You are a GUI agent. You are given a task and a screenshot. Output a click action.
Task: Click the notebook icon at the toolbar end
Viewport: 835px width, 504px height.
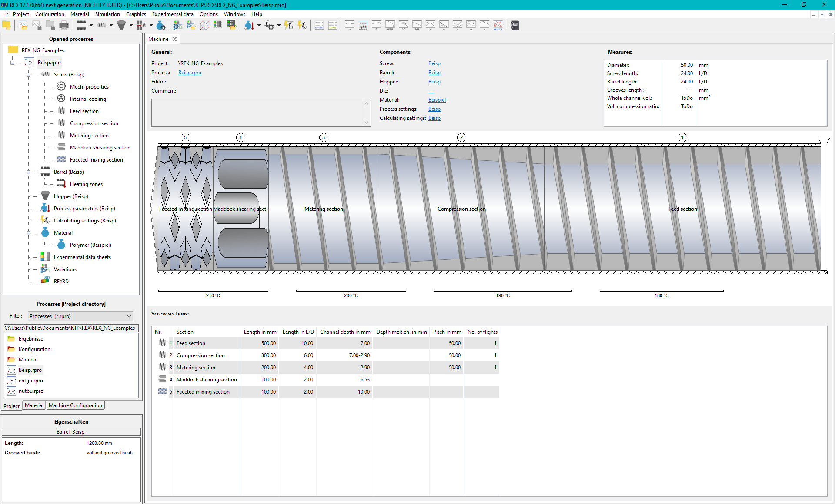tap(515, 25)
